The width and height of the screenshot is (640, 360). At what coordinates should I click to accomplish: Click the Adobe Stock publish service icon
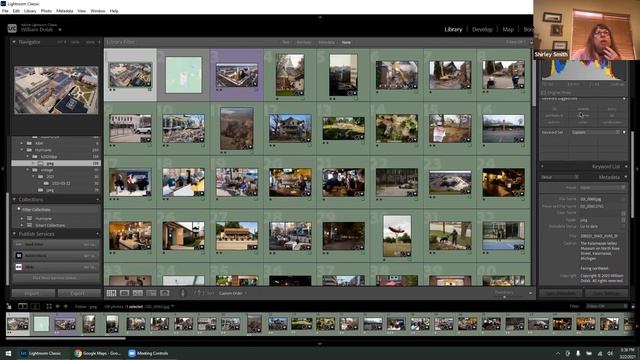(19, 256)
